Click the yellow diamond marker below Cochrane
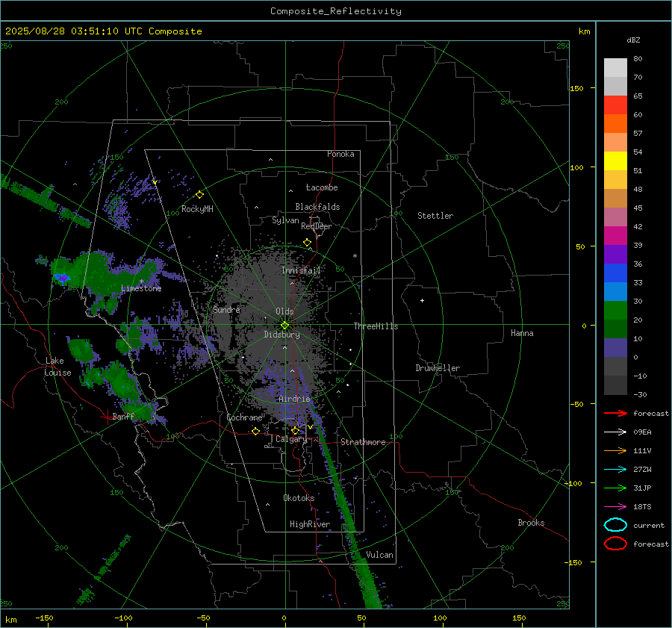Screen dimensions: 672x628 (x=255, y=431)
